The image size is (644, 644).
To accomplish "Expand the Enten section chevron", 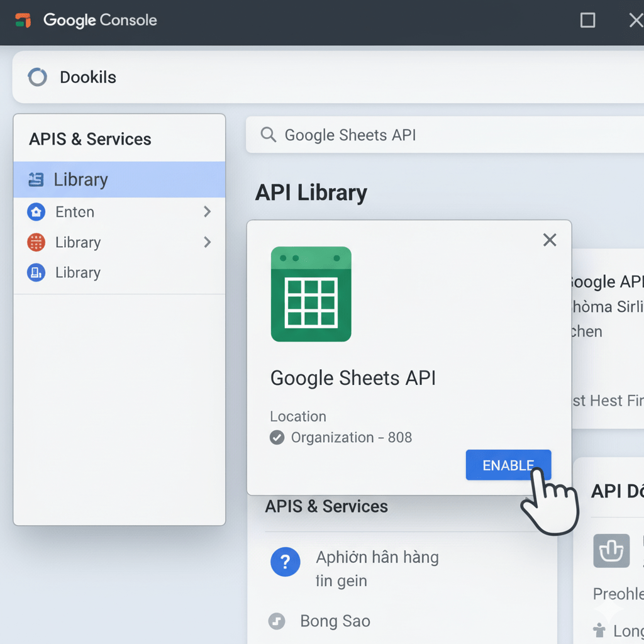I will tap(208, 212).
